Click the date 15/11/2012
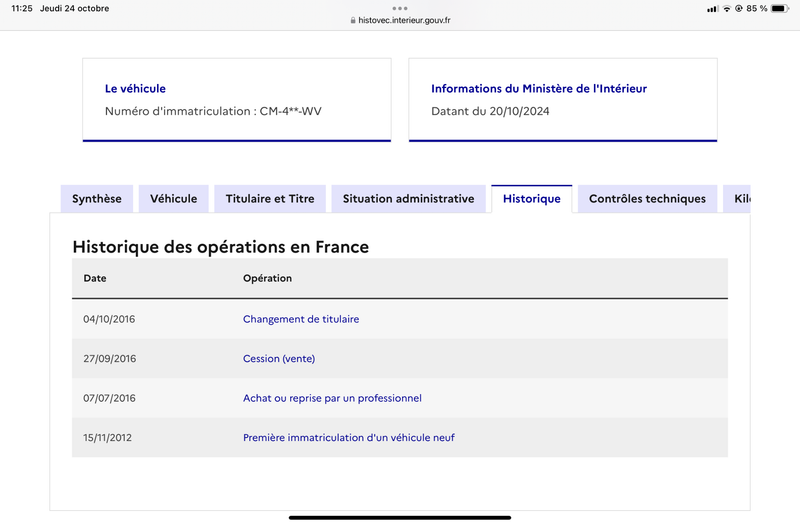 point(107,438)
